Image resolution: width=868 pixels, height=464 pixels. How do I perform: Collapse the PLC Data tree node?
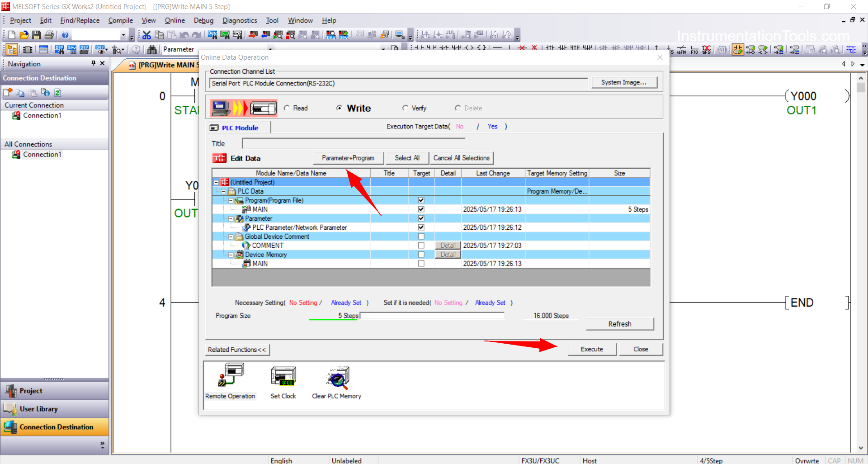tap(223, 191)
